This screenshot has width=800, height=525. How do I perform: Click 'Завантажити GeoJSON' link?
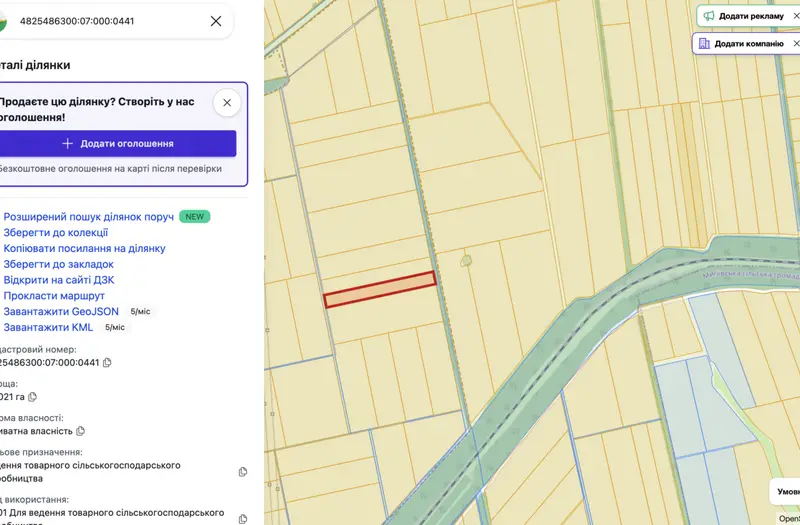point(61,312)
